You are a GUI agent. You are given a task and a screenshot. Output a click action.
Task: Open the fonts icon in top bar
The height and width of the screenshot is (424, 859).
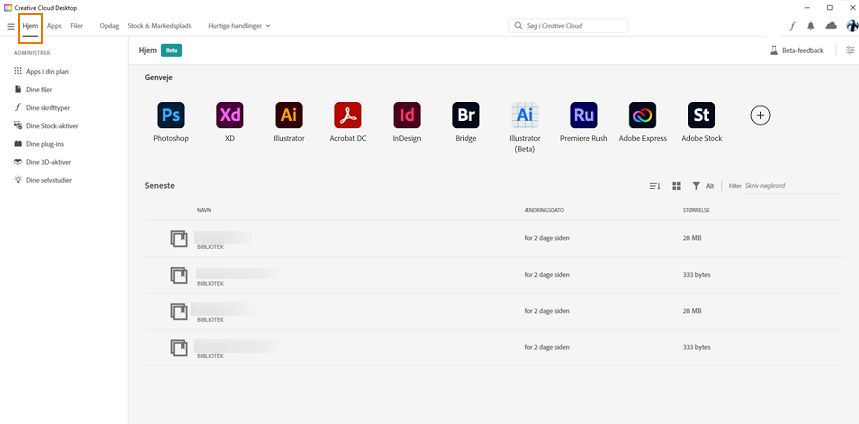[792, 26]
